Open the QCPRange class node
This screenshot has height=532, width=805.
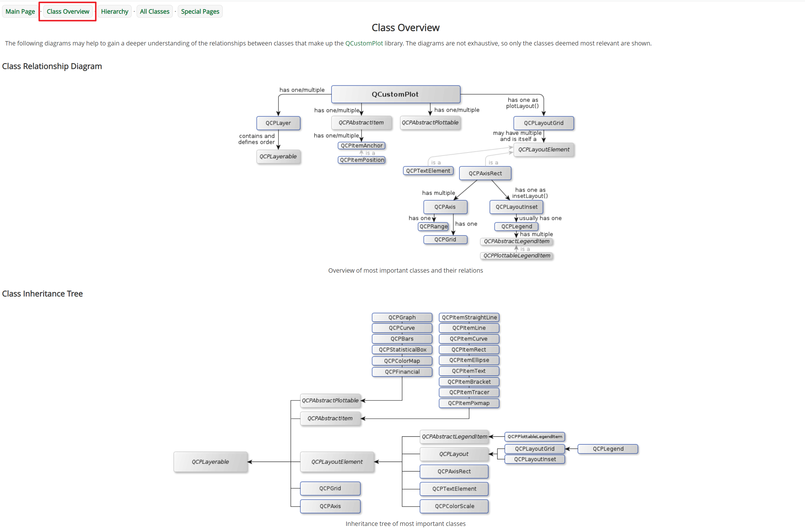point(433,226)
